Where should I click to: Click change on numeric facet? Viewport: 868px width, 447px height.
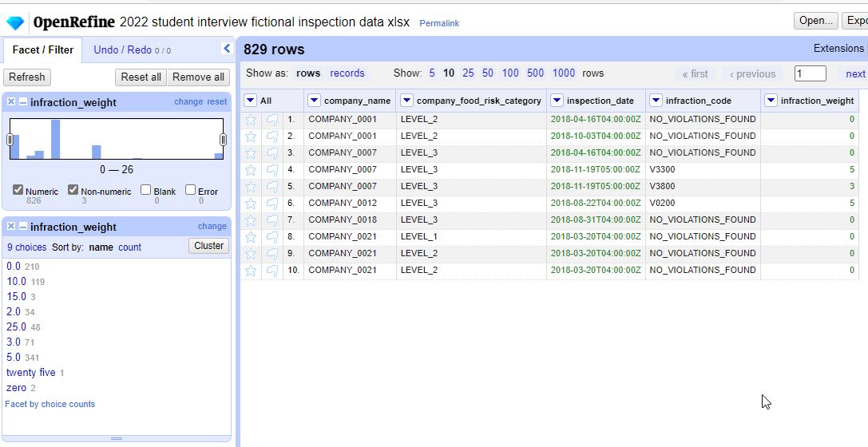point(188,102)
